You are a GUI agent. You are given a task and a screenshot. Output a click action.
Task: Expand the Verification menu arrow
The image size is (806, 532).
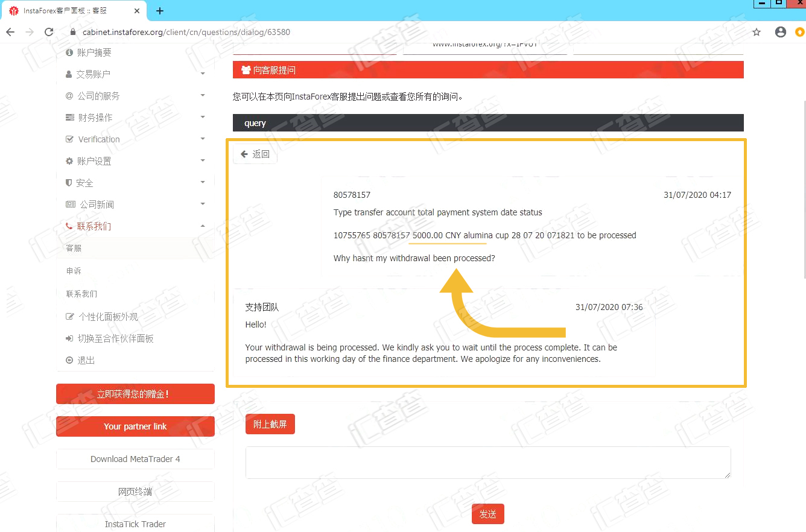(x=203, y=139)
